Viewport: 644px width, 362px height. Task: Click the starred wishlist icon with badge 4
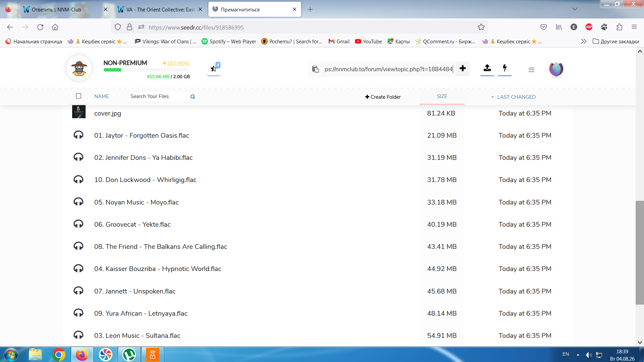[213, 69]
